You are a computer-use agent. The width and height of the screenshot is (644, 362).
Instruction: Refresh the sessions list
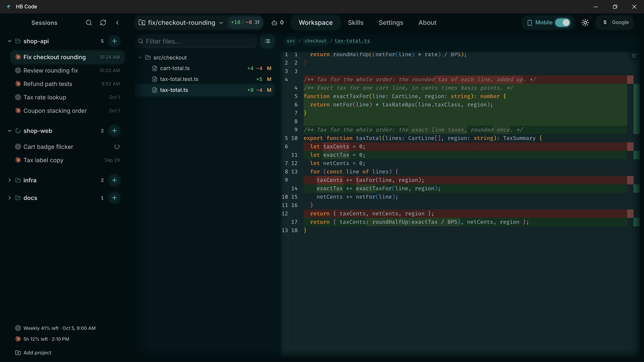pos(103,23)
